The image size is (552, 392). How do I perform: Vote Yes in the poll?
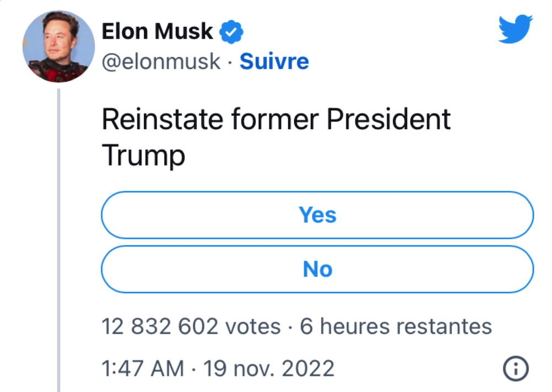click(317, 215)
